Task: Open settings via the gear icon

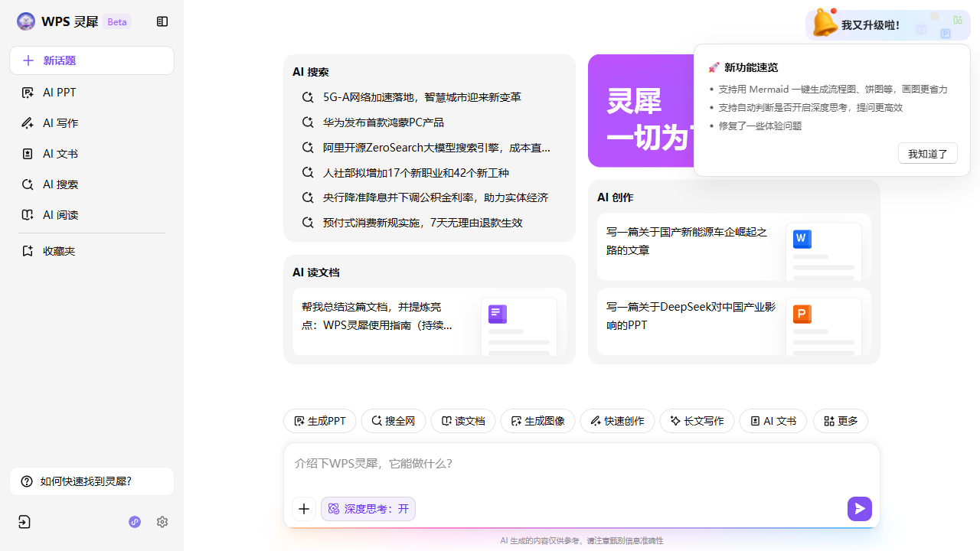Action: pyautogui.click(x=162, y=522)
